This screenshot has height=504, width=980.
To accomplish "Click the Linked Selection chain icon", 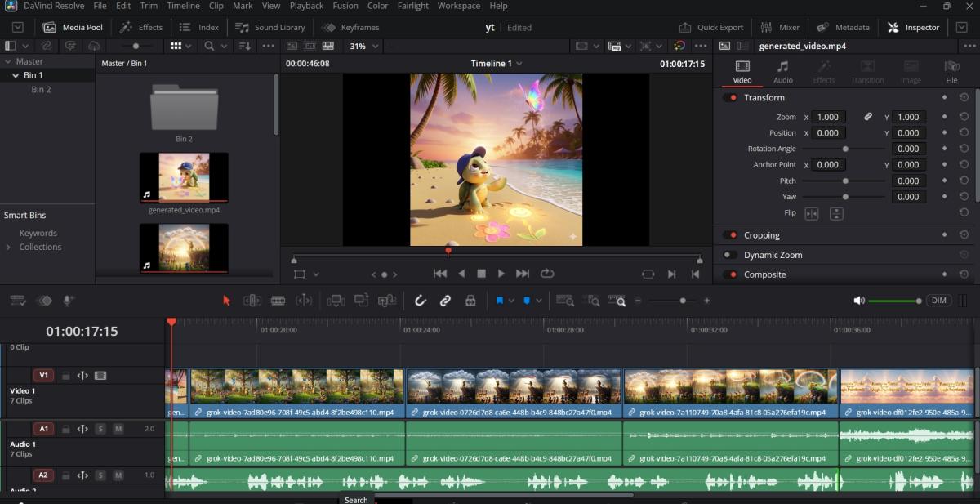I will (x=446, y=301).
